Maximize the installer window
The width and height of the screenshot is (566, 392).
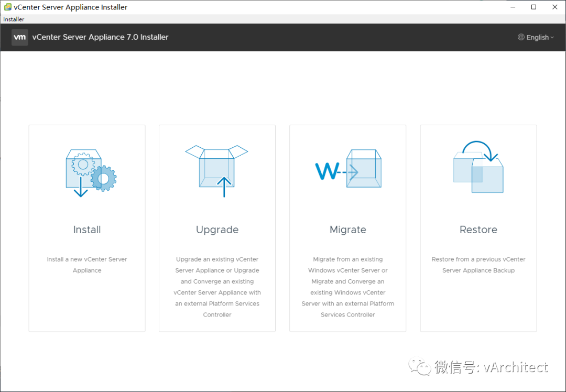pos(534,7)
